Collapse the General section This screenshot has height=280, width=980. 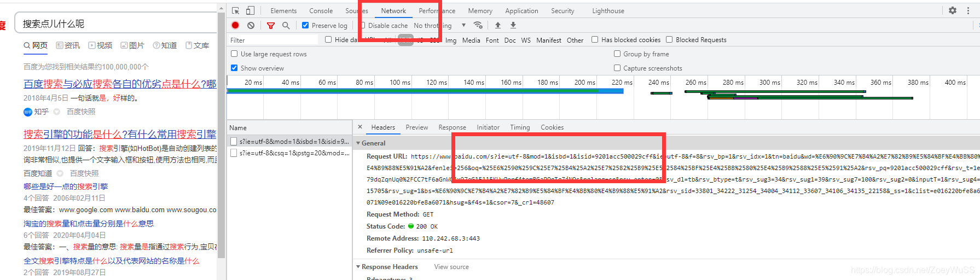[x=358, y=143]
